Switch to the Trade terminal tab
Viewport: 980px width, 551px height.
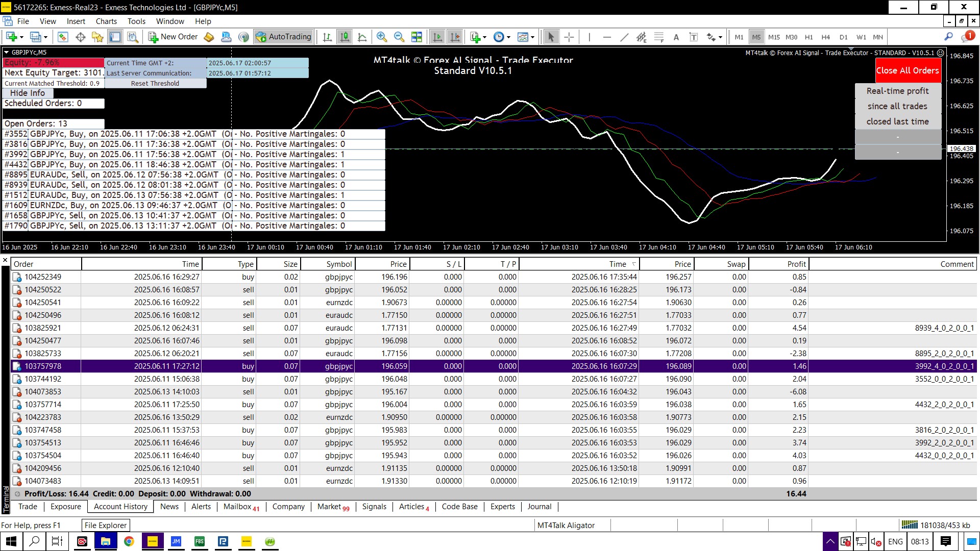pyautogui.click(x=28, y=507)
